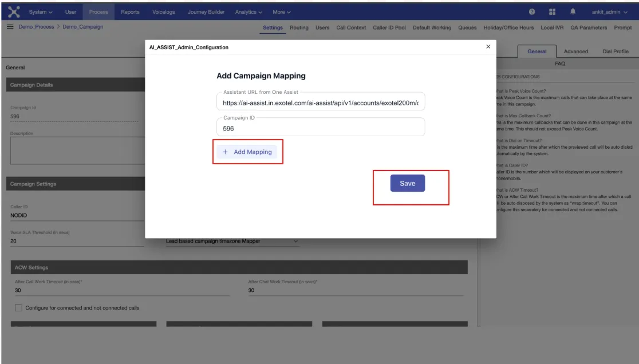Open the User menu
The width and height of the screenshot is (639, 364).
tap(70, 12)
